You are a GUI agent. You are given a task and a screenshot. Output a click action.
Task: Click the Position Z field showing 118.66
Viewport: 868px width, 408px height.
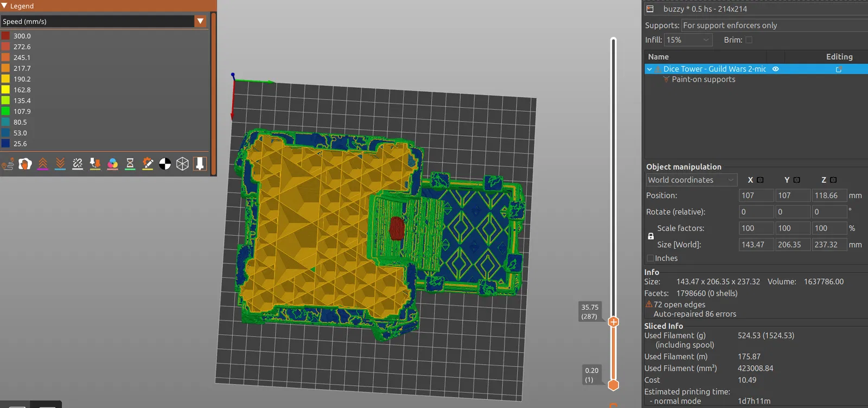[829, 195]
